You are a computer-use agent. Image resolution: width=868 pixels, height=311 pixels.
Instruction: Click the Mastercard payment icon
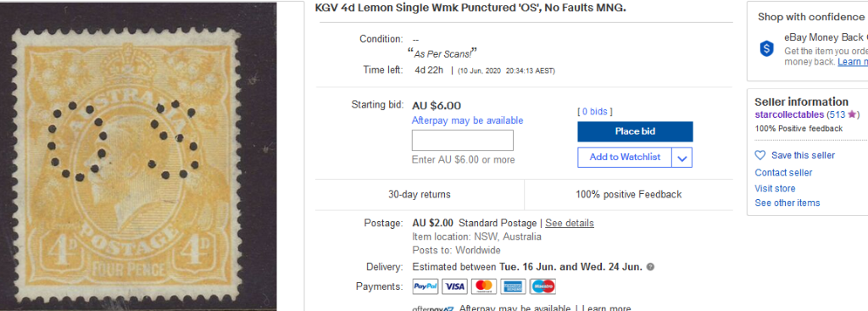point(484,286)
